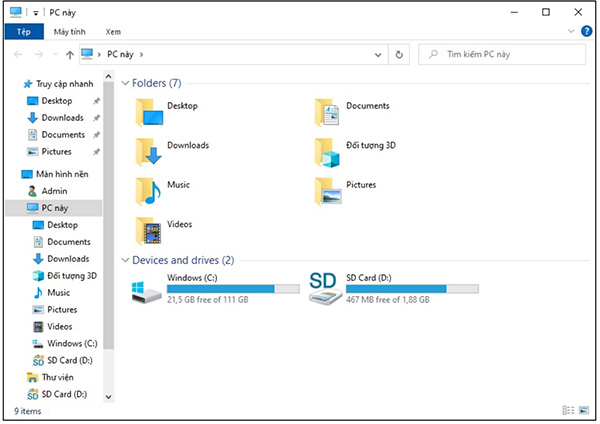Viewport: 600px width, 424px height.
Task: Open the Desktop folder in Folders section
Action: [x=166, y=113]
